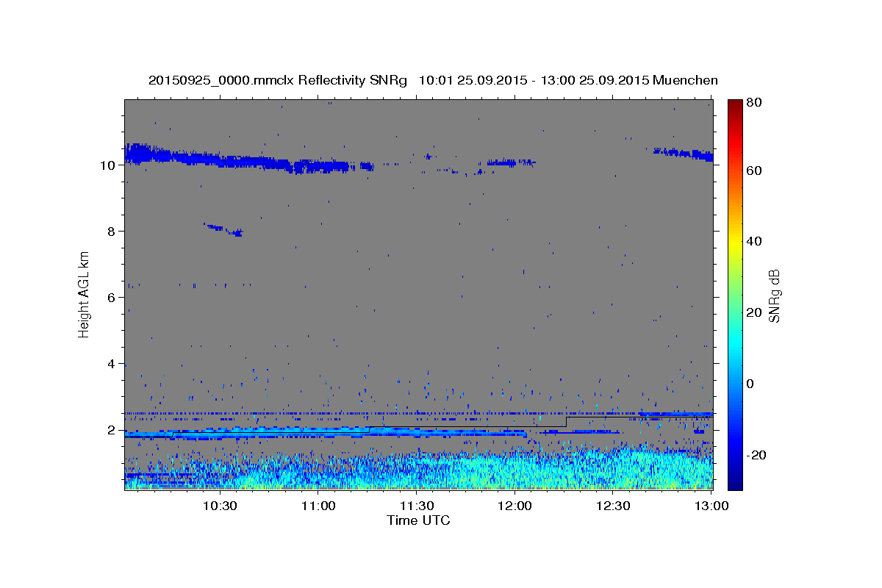
Task: Click the 'Time UTC' axis label
Action: (418, 520)
